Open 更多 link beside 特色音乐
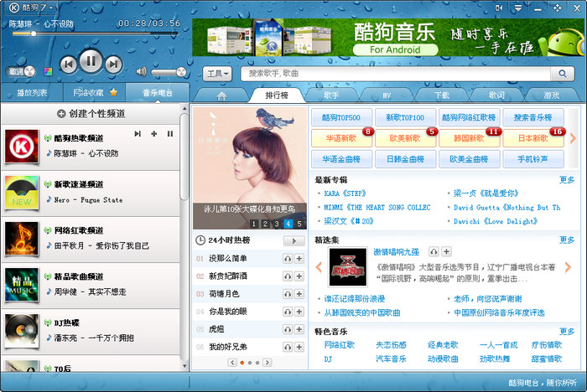The width and height of the screenshot is (587, 392). click(x=567, y=332)
